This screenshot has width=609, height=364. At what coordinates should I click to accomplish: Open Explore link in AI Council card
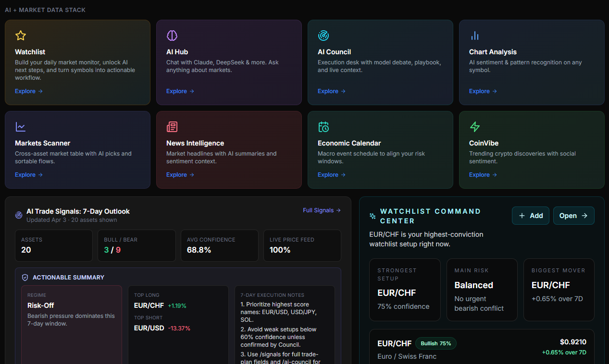332,91
